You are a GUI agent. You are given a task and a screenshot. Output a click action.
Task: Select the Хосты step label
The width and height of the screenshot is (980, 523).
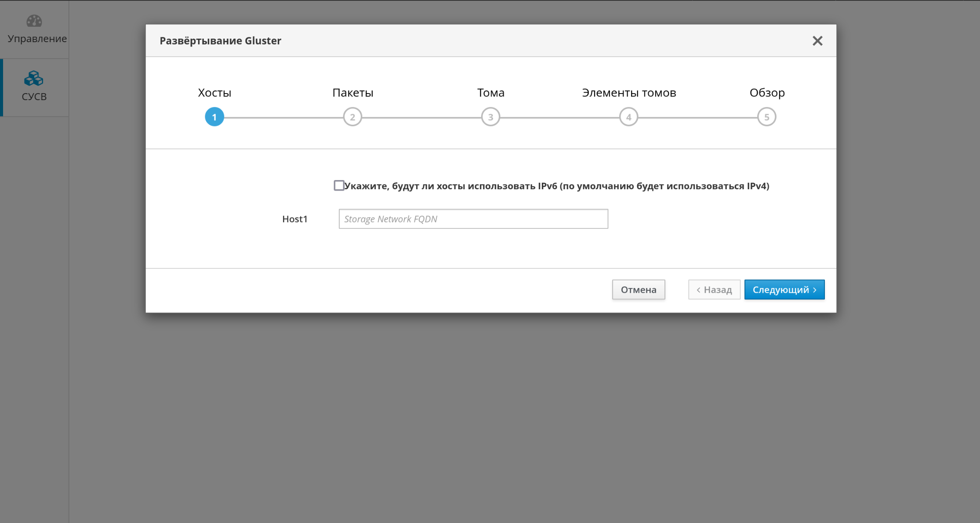[214, 93]
